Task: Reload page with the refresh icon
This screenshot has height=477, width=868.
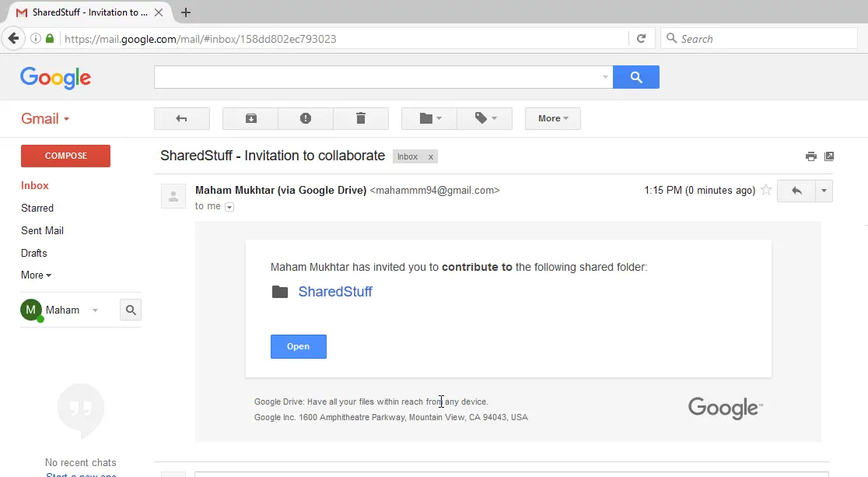Action: pyautogui.click(x=641, y=38)
